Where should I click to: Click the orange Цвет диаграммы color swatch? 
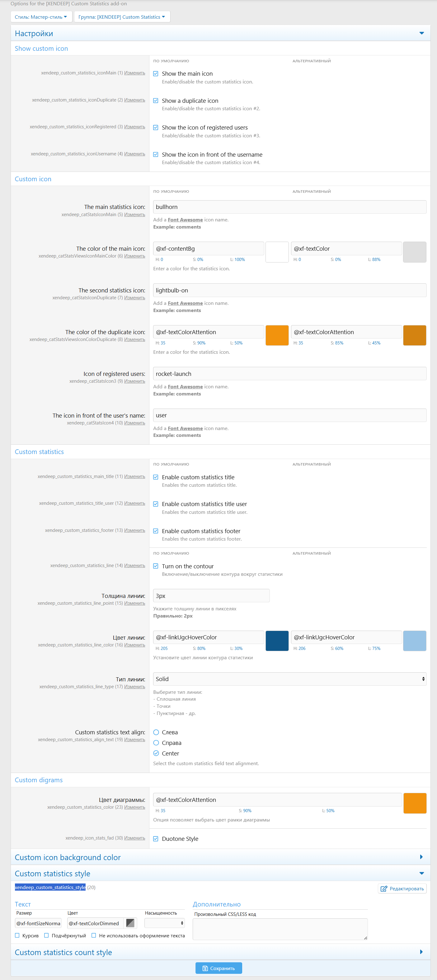pos(415,803)
